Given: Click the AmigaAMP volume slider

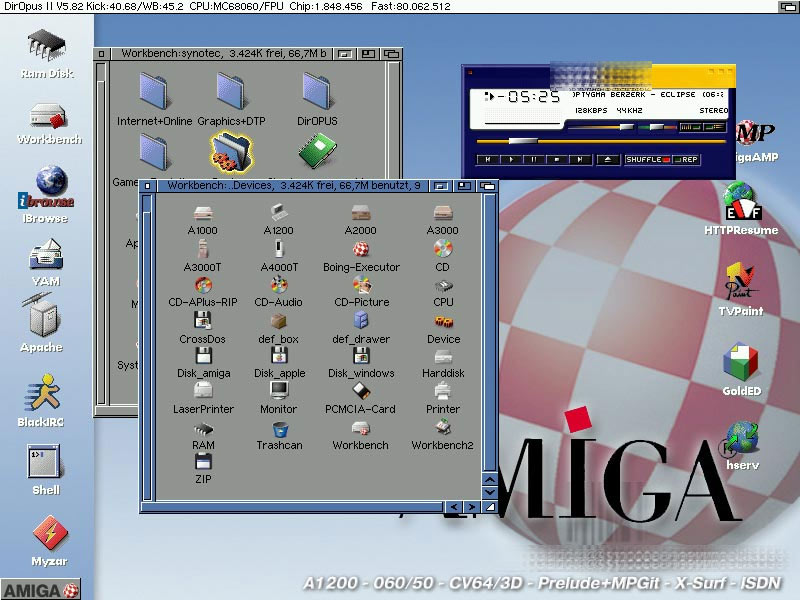Looking at the screenshot, I should 601,127.
